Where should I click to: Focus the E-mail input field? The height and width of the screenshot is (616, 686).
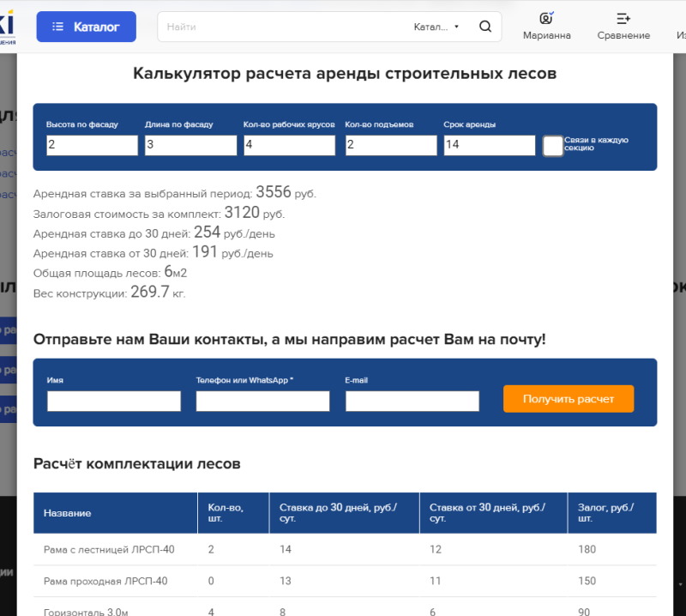point(412,401)
